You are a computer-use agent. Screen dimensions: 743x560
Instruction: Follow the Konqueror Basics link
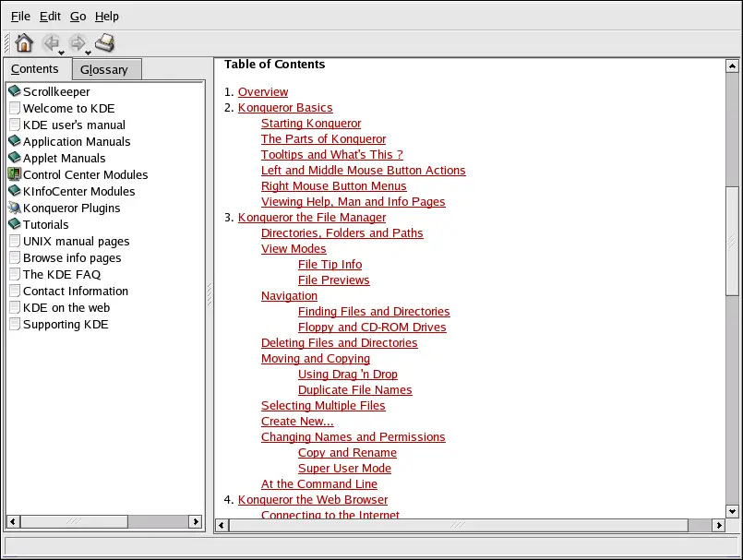(x=285, y=108)
